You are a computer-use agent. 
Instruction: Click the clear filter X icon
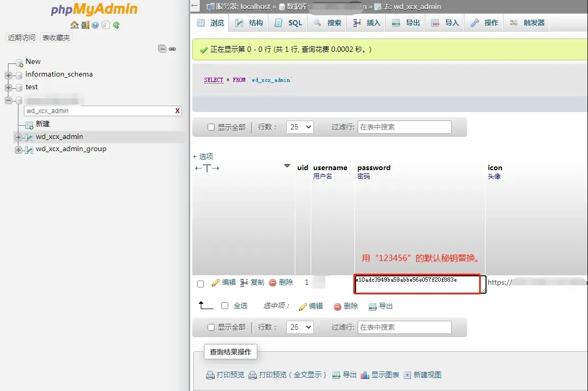coord(178,111)
